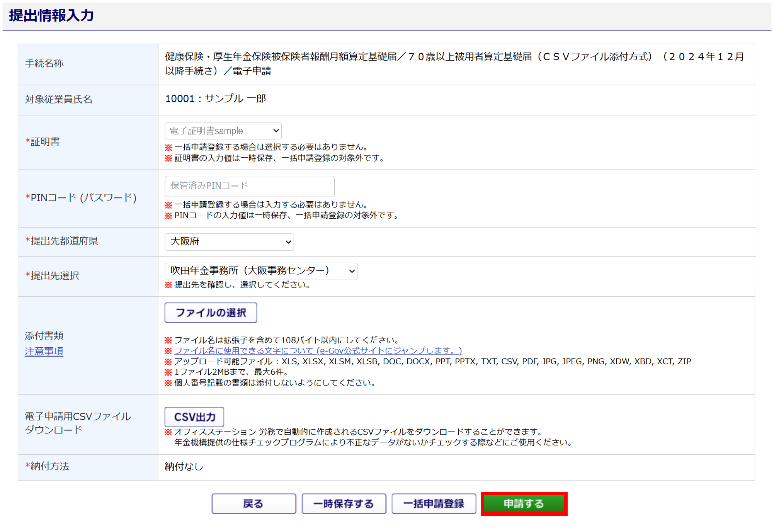
Task: Click the arrow on 電子証明書sample selector
Action: [x=276, y=131]
